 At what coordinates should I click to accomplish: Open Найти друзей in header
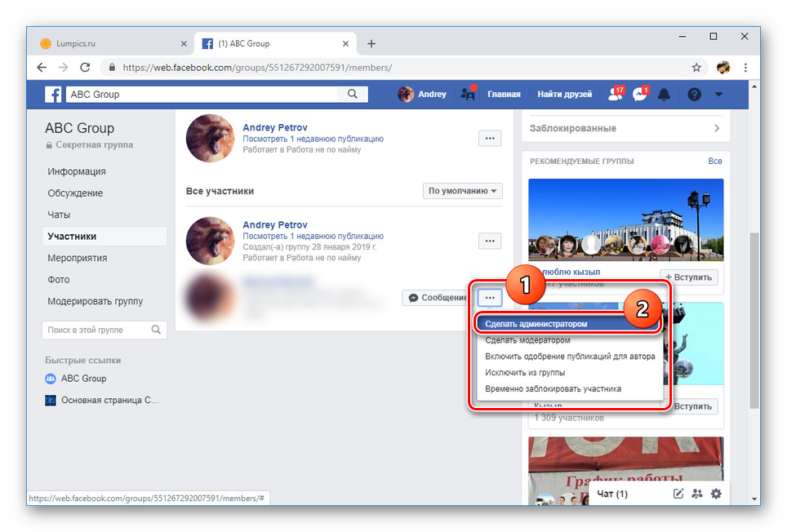point(565,95)
